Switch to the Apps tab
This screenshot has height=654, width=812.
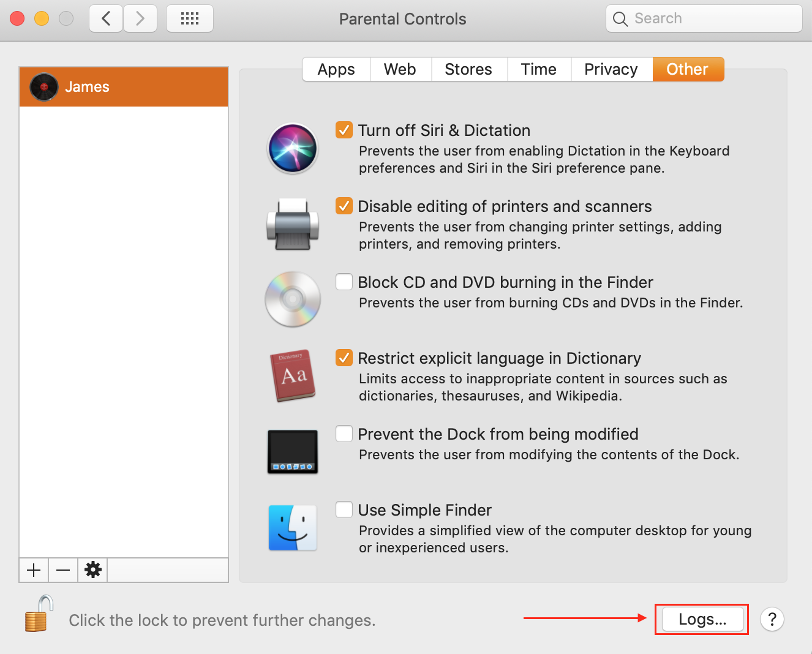(x=336, y=69)
